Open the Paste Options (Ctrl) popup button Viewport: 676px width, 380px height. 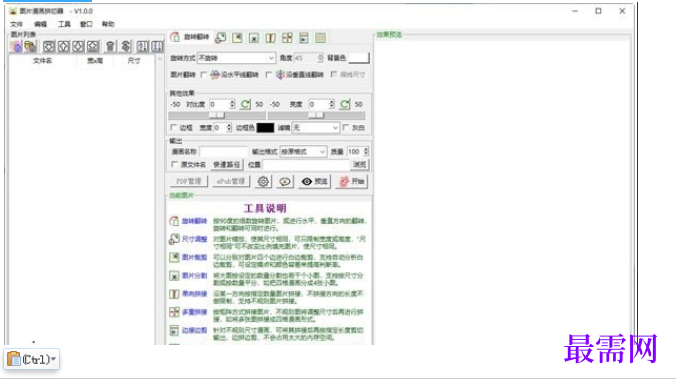coord(32,359)
